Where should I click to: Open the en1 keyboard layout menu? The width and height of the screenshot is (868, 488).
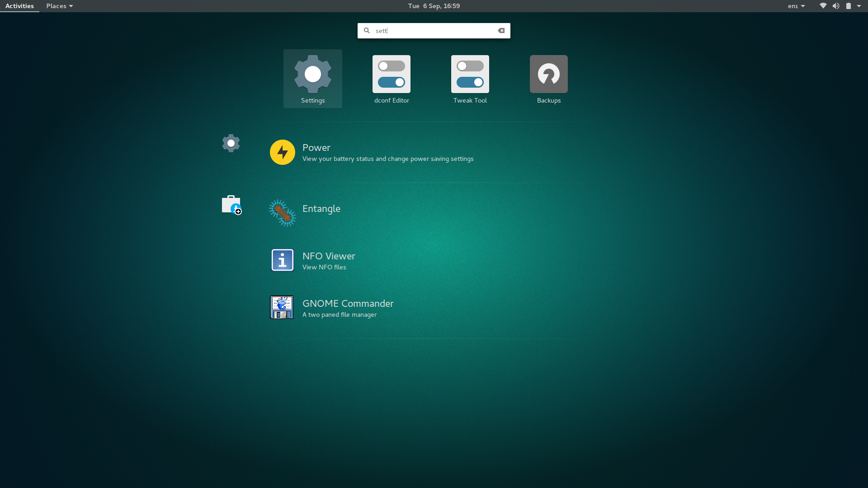[797, 6]
